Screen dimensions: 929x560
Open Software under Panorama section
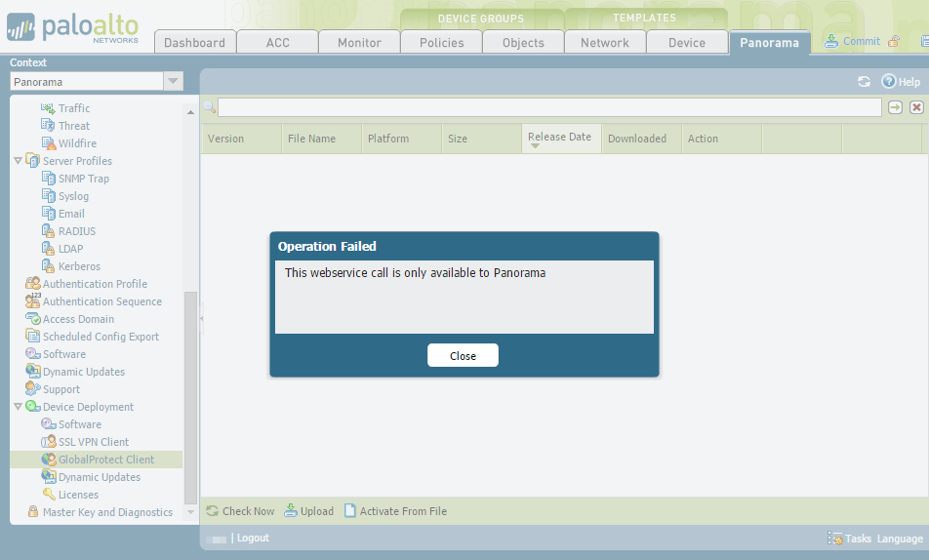(64, 354)
